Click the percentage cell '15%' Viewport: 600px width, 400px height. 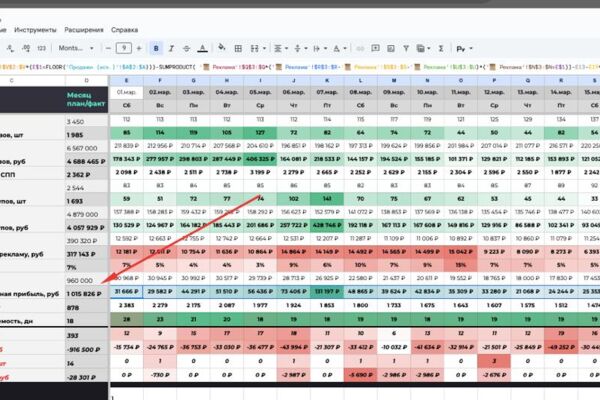(x=461, y=265)
